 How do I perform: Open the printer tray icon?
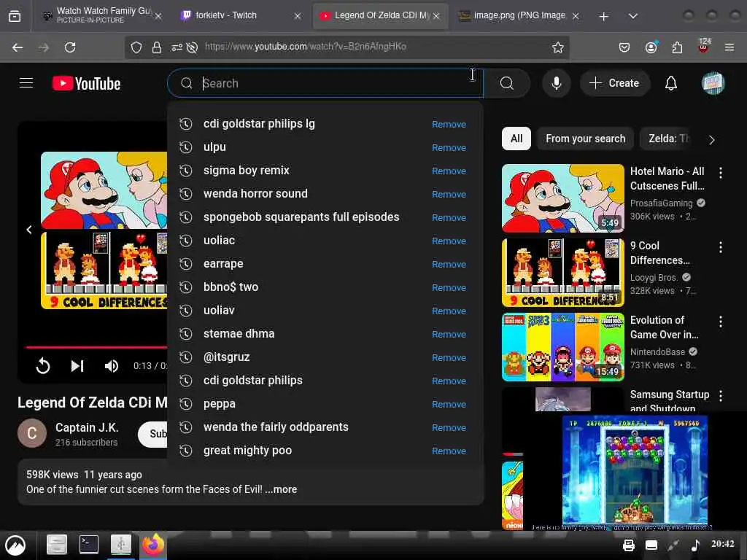[x=628, y=545]
